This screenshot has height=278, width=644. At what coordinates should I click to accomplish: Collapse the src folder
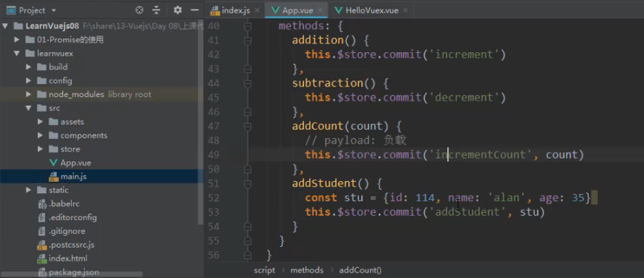(29, 108)
